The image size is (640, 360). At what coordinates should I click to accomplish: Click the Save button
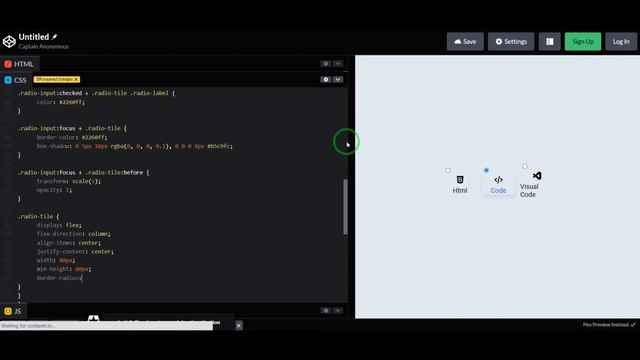(465, 41)
